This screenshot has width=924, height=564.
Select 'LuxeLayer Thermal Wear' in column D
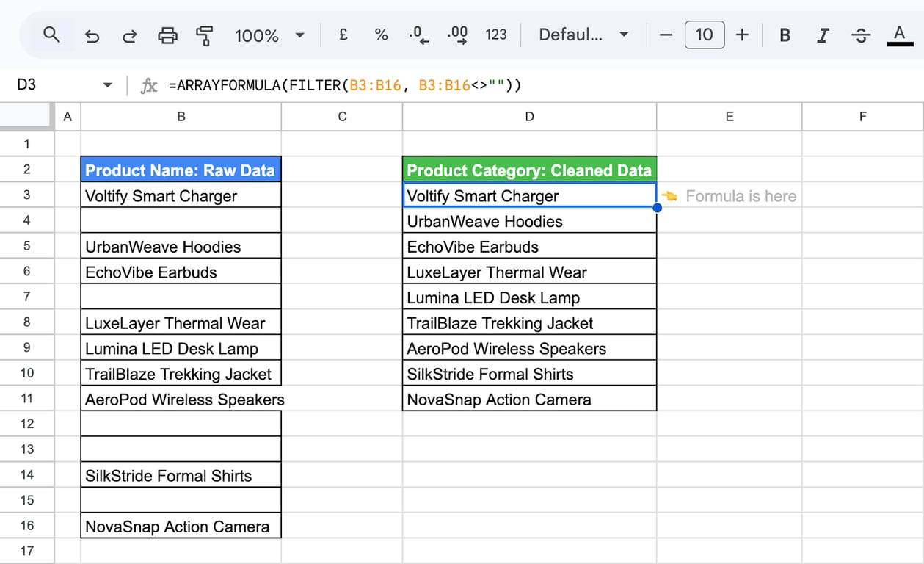pyautogui.click(x=529, y=272)
